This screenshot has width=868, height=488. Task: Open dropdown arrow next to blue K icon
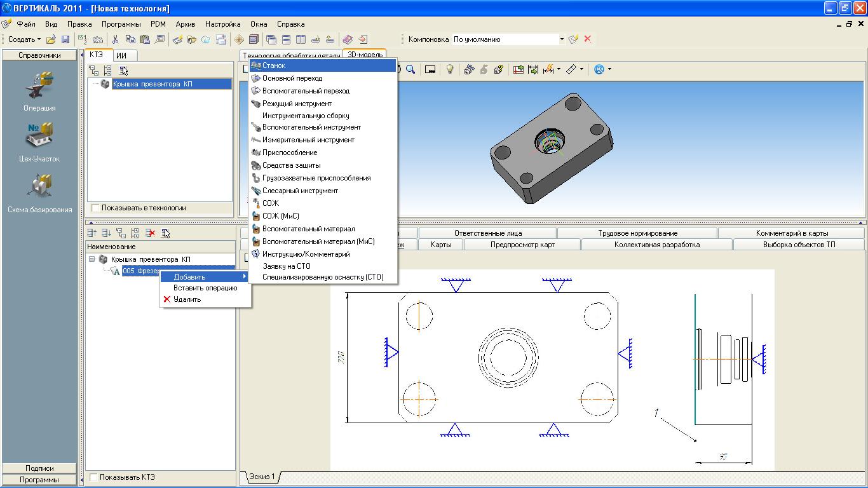tap(609, 69)
